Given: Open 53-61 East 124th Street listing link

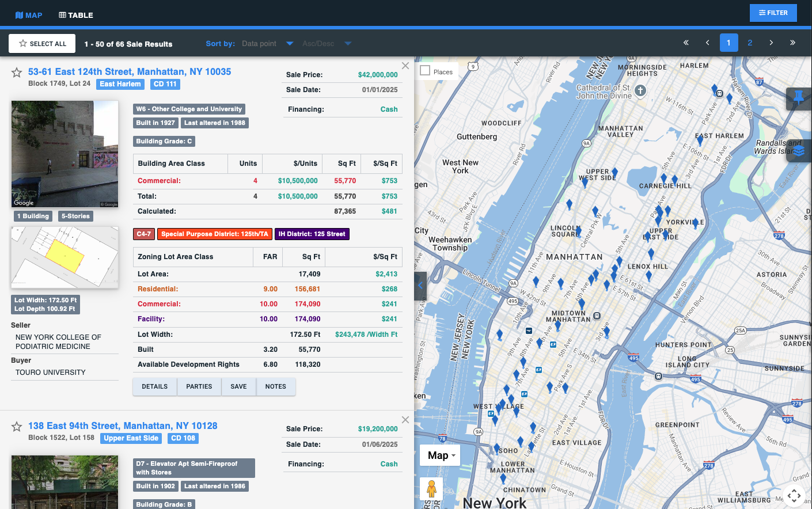Looking at the screenshot, I should click(x=130, y=72).
